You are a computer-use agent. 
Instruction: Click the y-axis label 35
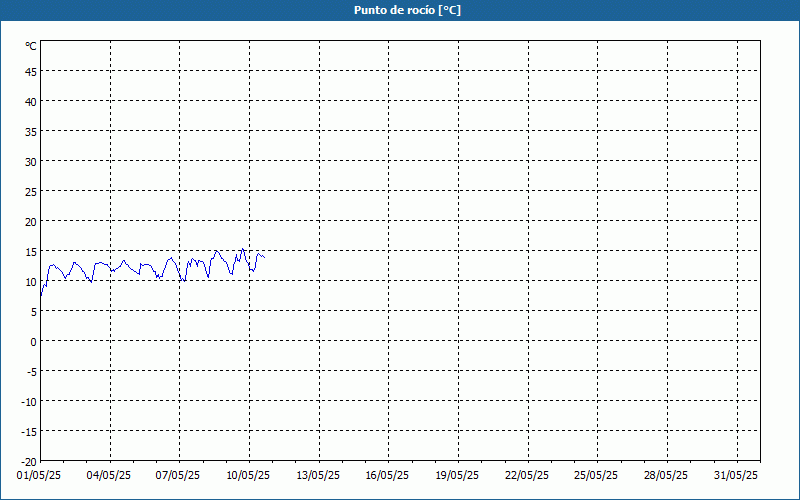[31, 132]
